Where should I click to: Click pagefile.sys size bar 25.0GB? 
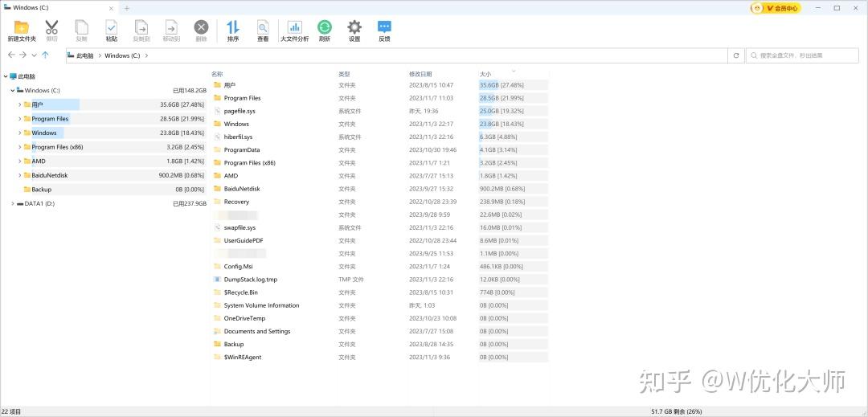click(513, 111)
